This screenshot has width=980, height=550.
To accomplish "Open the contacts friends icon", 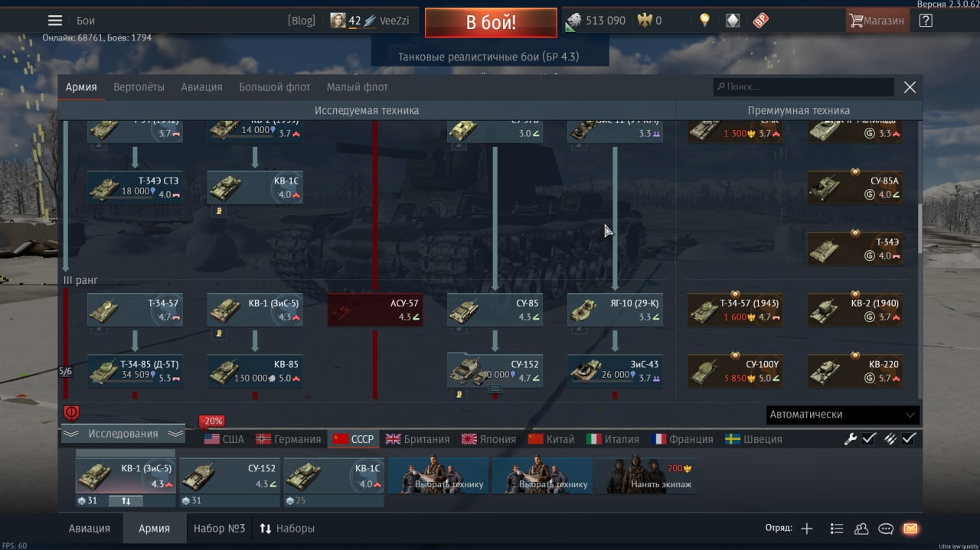I will 861,529.
